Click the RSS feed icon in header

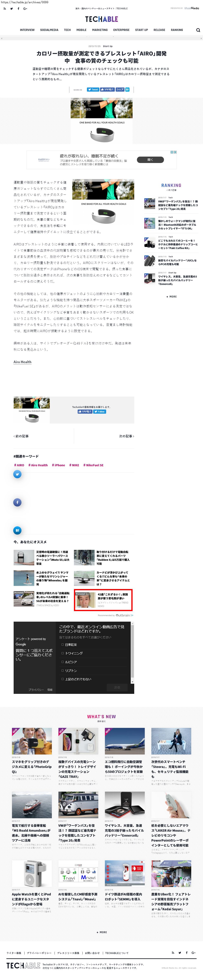tap(5, 8)
